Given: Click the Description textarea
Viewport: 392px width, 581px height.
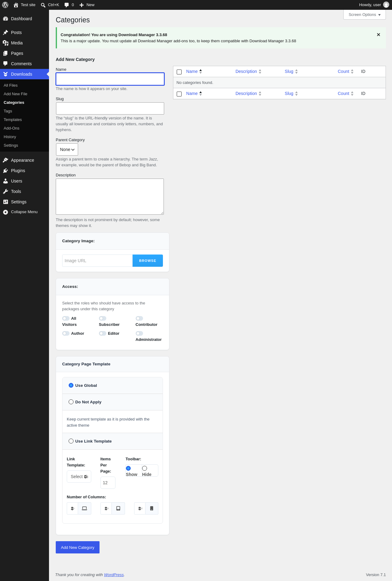Looking at the screenshot, I should (110, 197).
